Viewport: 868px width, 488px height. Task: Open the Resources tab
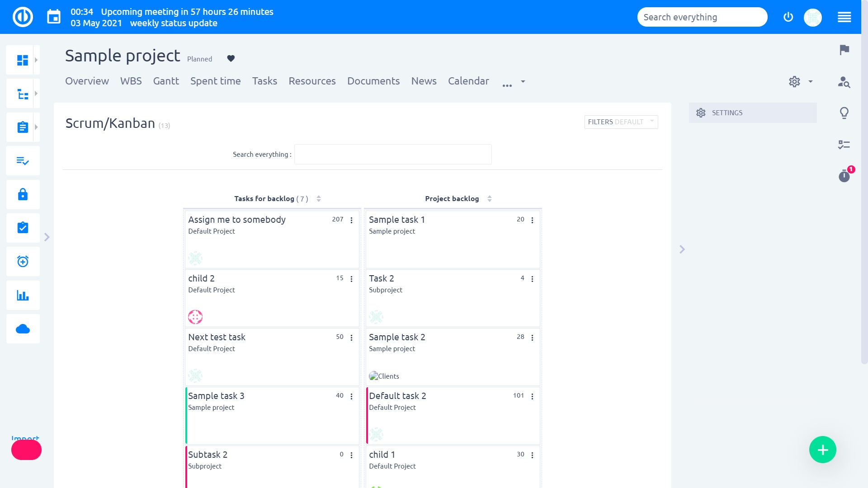[312, 81]
